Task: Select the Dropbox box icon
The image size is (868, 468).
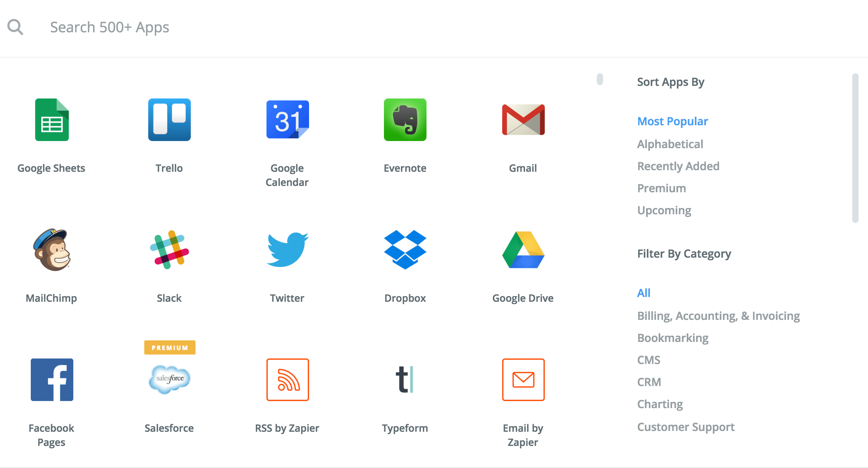Action: [405, 250]
